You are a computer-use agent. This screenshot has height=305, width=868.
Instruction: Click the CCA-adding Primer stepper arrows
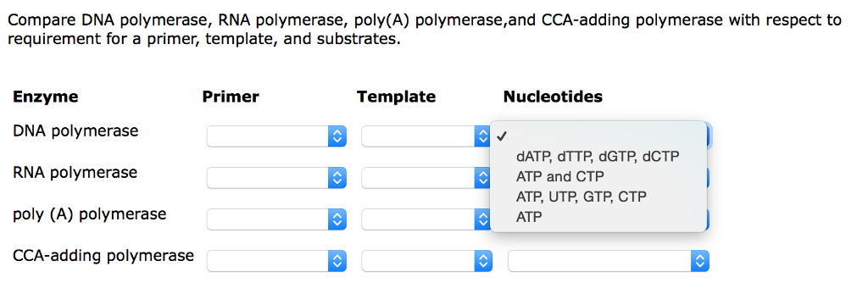[337, 261]
